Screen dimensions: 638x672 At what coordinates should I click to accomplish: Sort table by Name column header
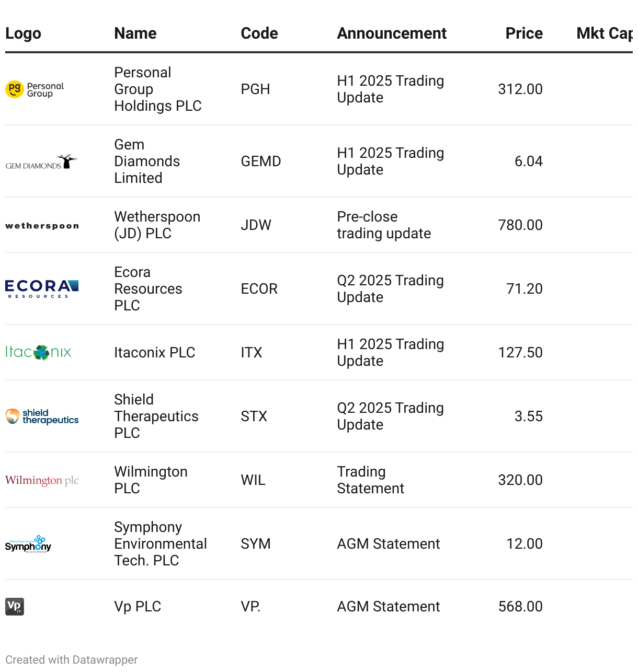pos(135,33)
